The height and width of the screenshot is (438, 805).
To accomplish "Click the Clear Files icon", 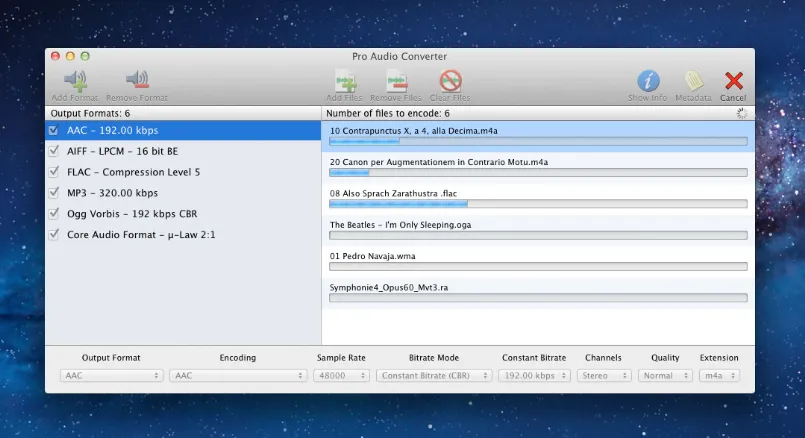I will 450,81.
